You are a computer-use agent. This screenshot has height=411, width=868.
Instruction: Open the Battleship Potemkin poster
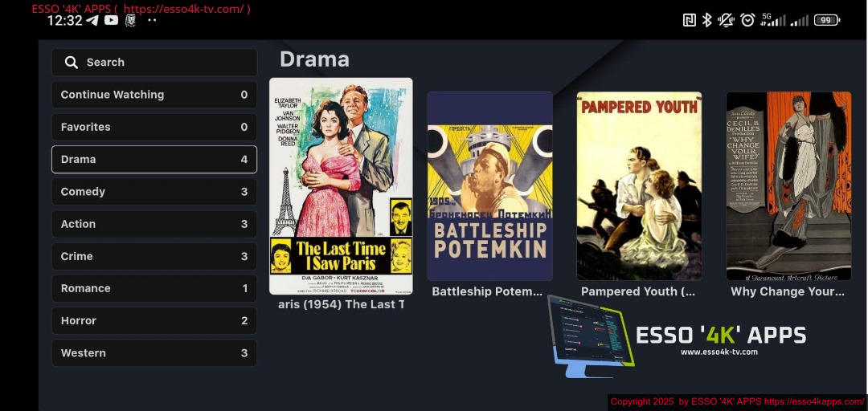click(490, 186)
